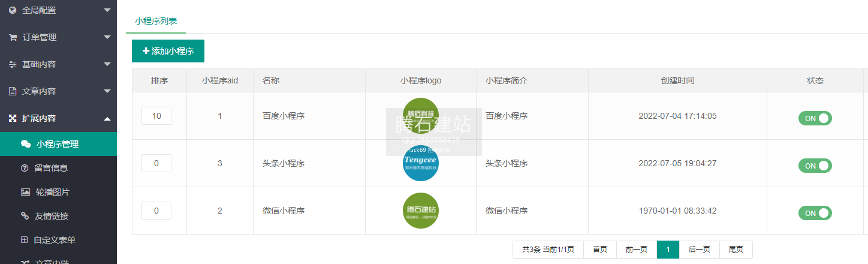Click the picture icon beside 轮播图片
The height and width of the screenshot is (264, 868).
click(x=25, y=192)
